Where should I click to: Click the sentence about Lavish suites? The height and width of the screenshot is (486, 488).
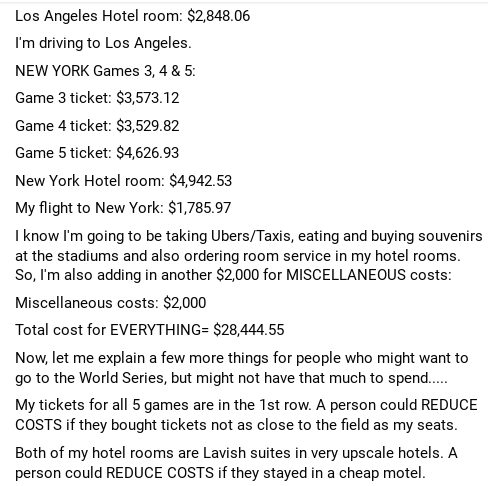click(229, 453)
